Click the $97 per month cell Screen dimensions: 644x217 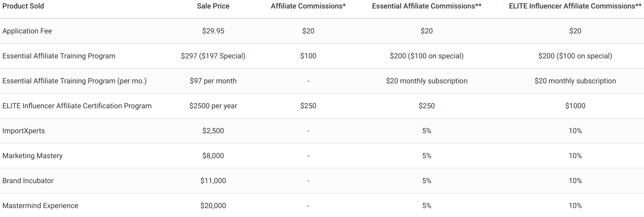[213, 81]
